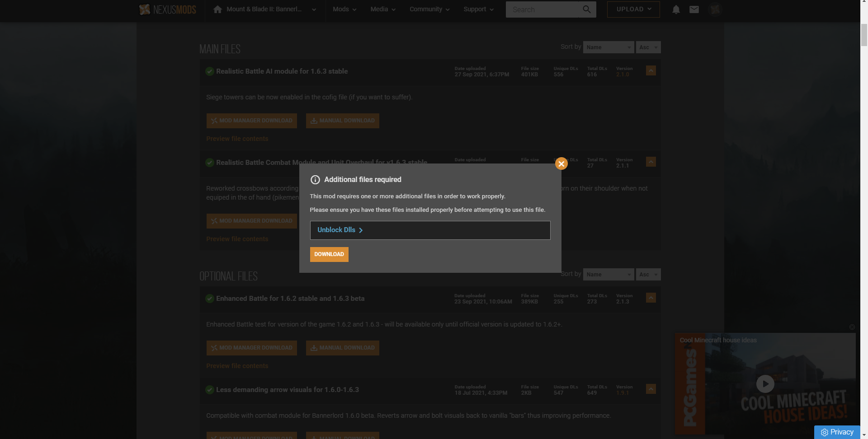The width and height of the screenshot is (868, 439).
Task: Click the Cool Minecraft house ideas video title
Action: tap(718, 340)
